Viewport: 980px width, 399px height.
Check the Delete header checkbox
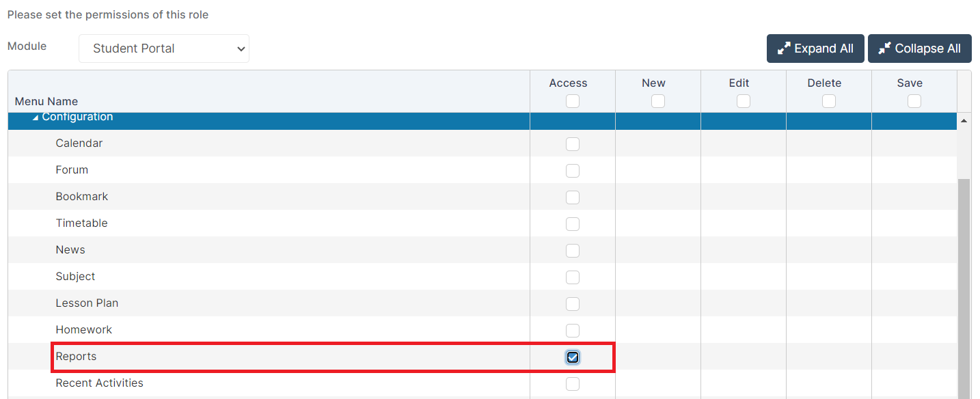(829, 101)
